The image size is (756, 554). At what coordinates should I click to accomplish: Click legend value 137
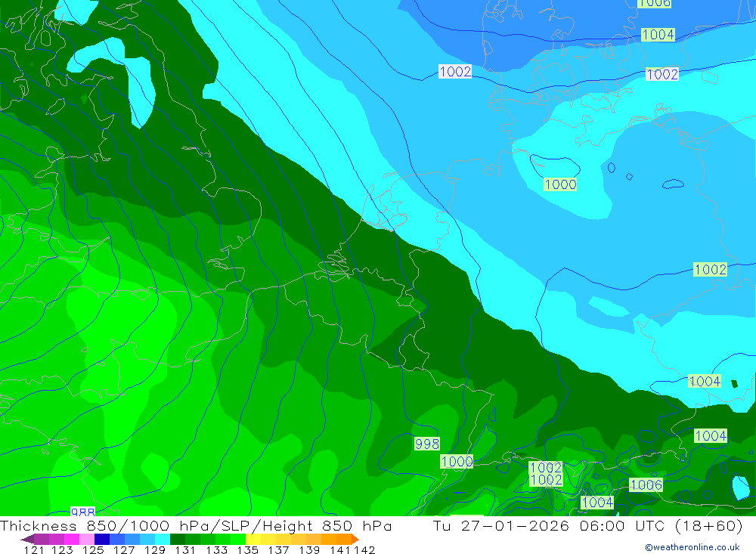[278, 549]
